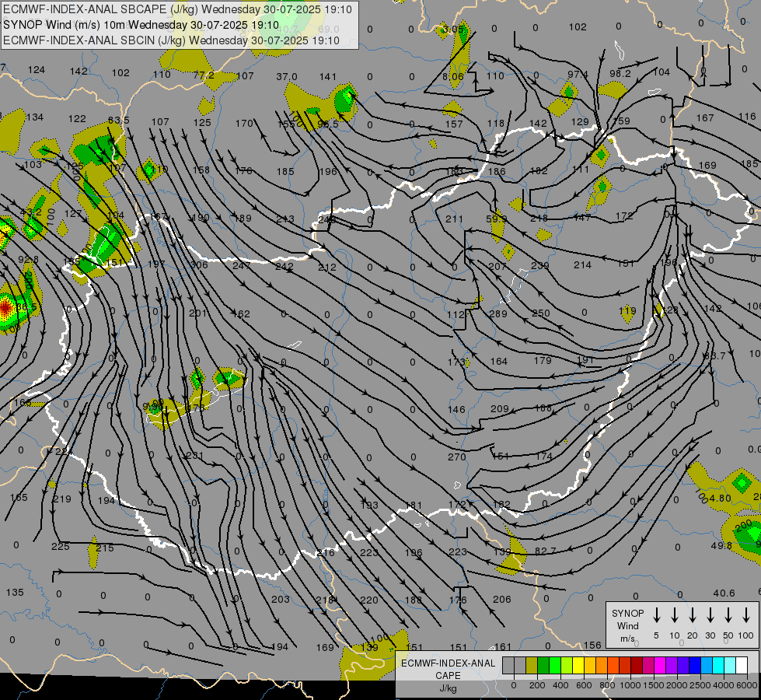The image size is (761, 700).
Task: Click the map value 97.4
Action: (578, 75)
